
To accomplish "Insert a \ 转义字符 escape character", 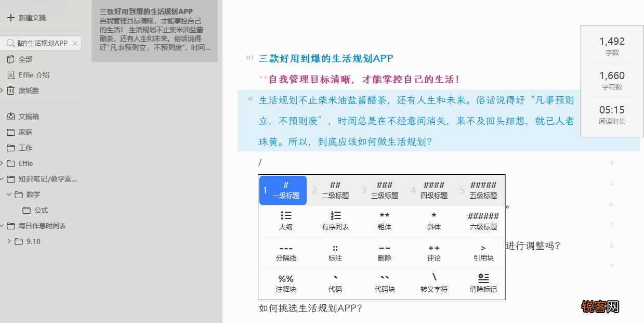I will pos(434,284).
